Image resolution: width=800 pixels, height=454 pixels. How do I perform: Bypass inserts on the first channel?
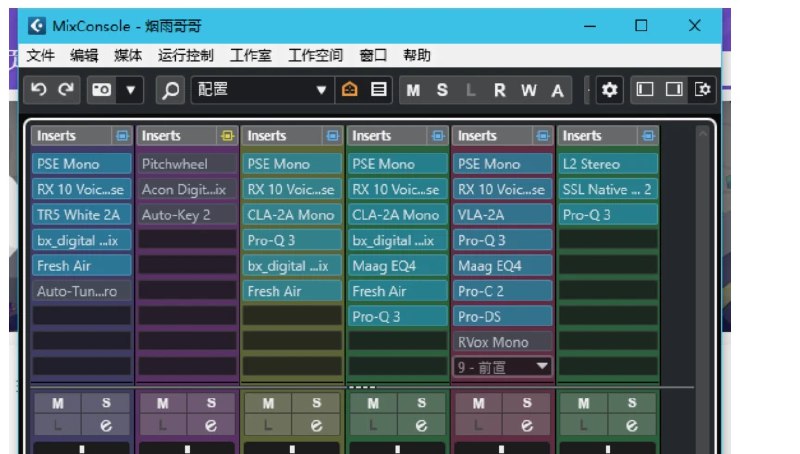tap(122, 136)
